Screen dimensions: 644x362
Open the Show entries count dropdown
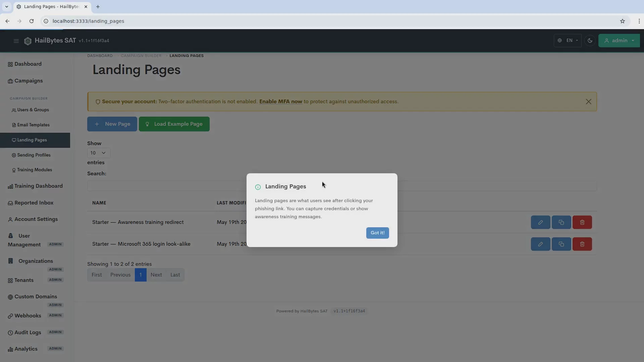click(99, 153)
